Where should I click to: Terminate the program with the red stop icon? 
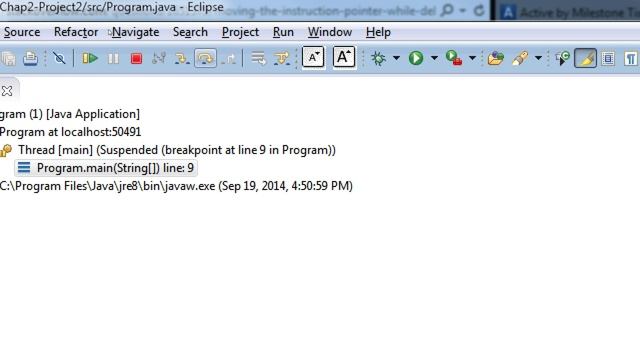coord(136,59)
